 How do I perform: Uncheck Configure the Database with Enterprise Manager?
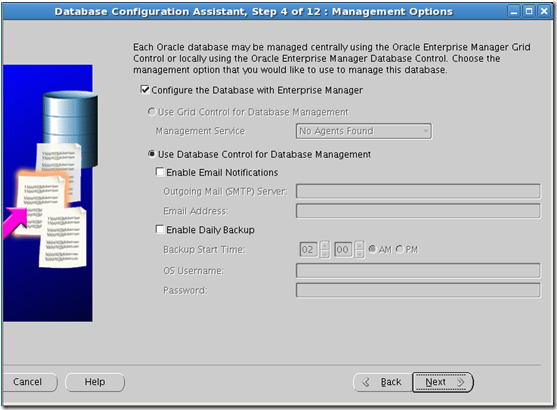click(145, 90)
